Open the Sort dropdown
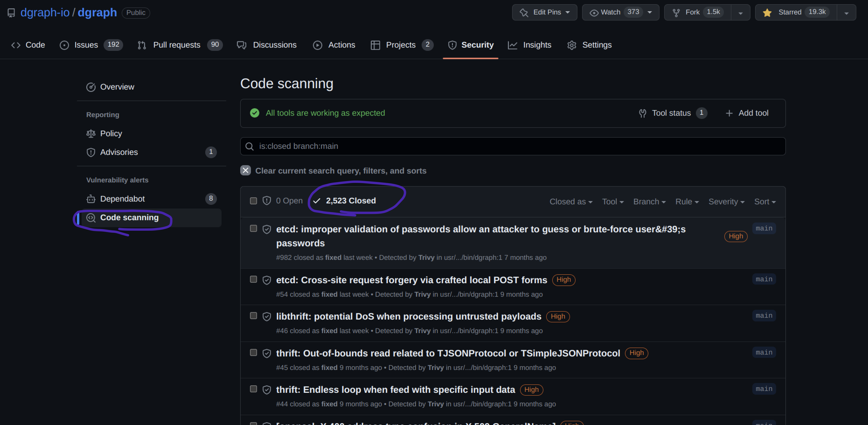Screen dimensions: 868x425 [765, 202]
